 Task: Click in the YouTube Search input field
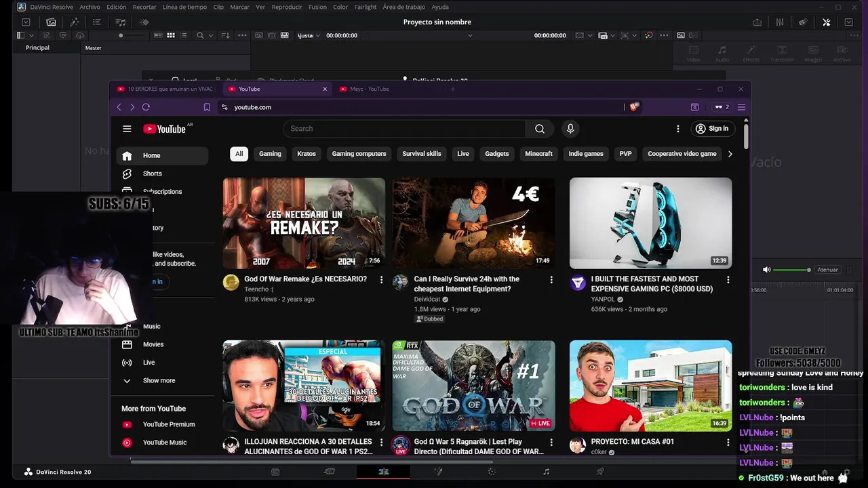(x=405, y=129)
